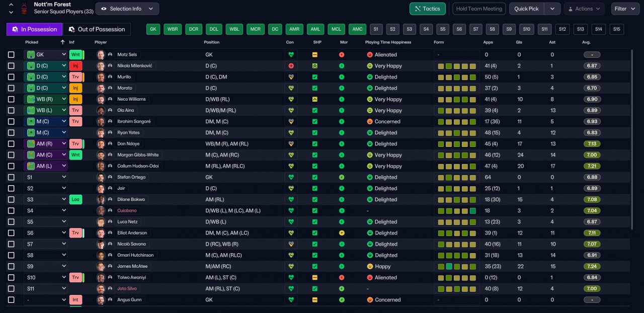Image resolution: width=644 pixels, height=313 pixels.
Task: Click Nikola Milenković's Inj injury status icon
Action: [75, 65]
